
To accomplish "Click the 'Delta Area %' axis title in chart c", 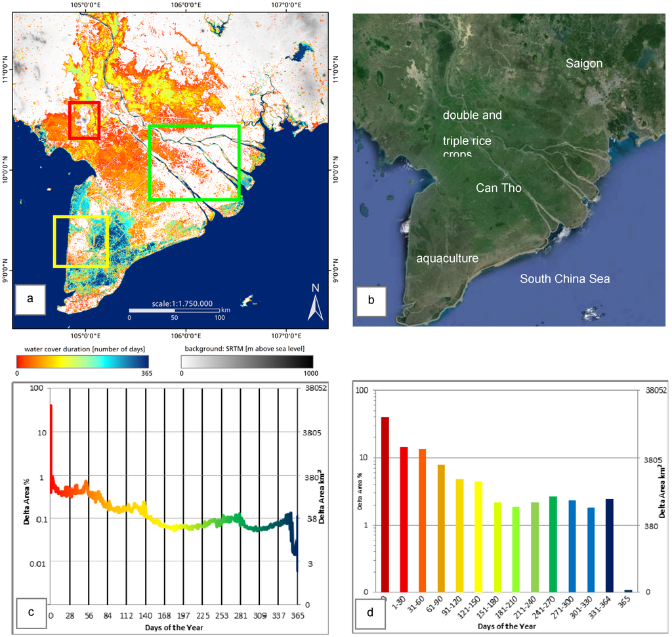I will (26, 501).
